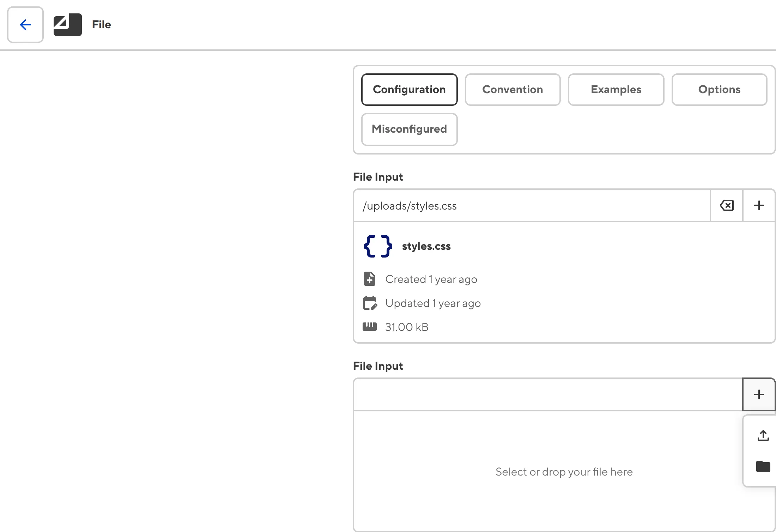
Task: Click the empty second File Input field
Action: (529, 394)
